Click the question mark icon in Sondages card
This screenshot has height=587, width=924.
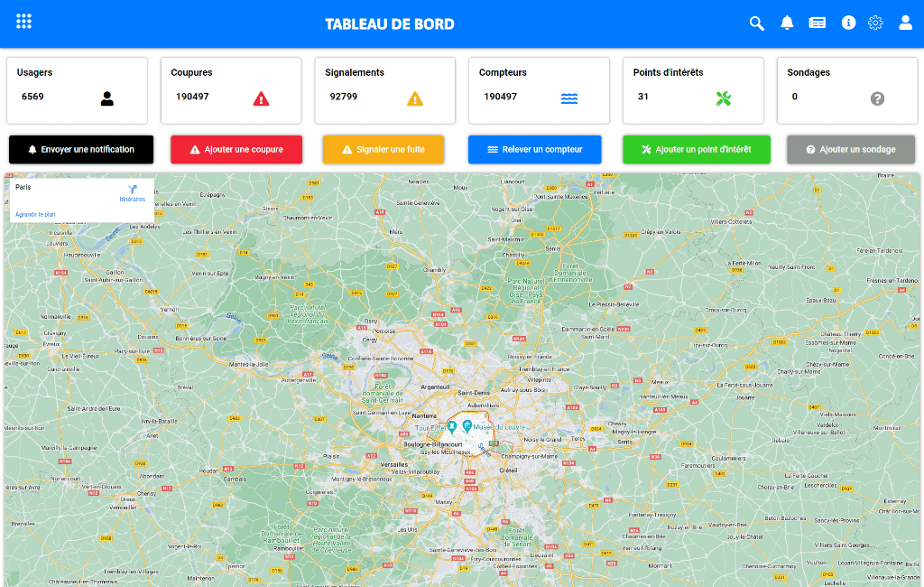877,98
